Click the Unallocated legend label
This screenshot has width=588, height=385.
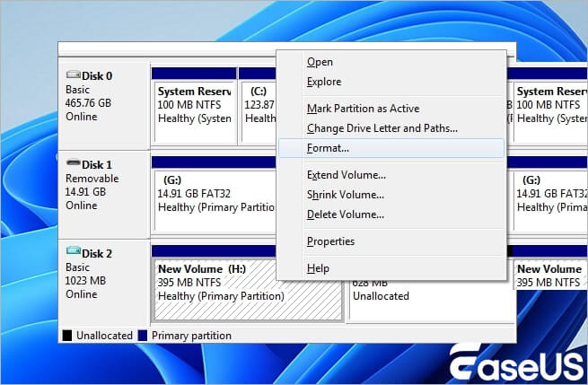click(x=104, y=336)
